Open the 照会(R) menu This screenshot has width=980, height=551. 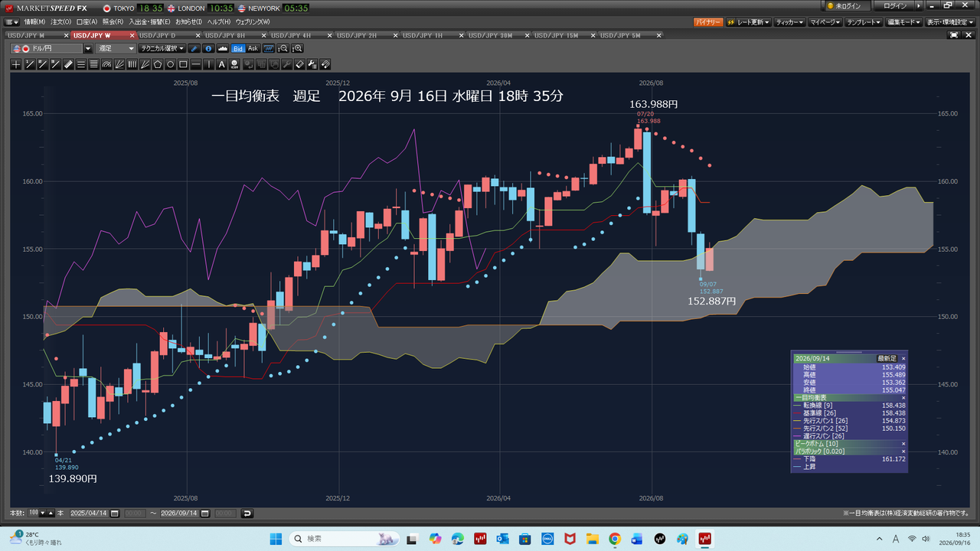coord(113,21)
